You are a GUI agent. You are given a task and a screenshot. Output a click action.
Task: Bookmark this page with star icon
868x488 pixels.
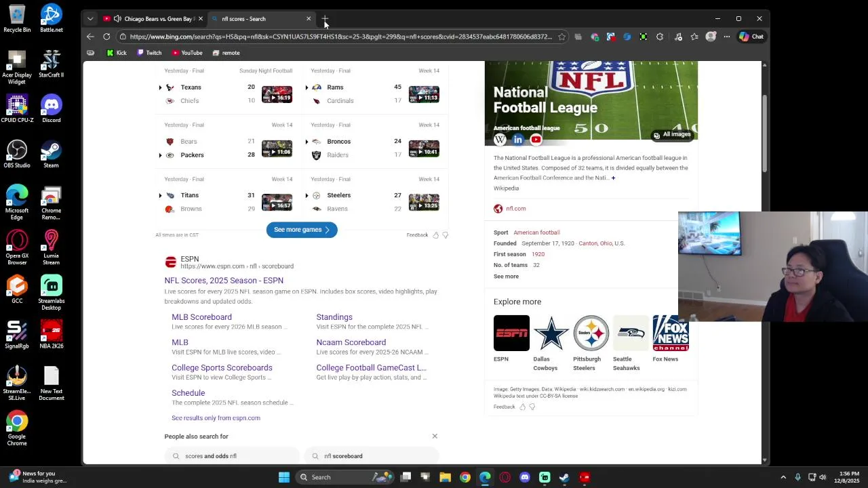tap(561, 37)
